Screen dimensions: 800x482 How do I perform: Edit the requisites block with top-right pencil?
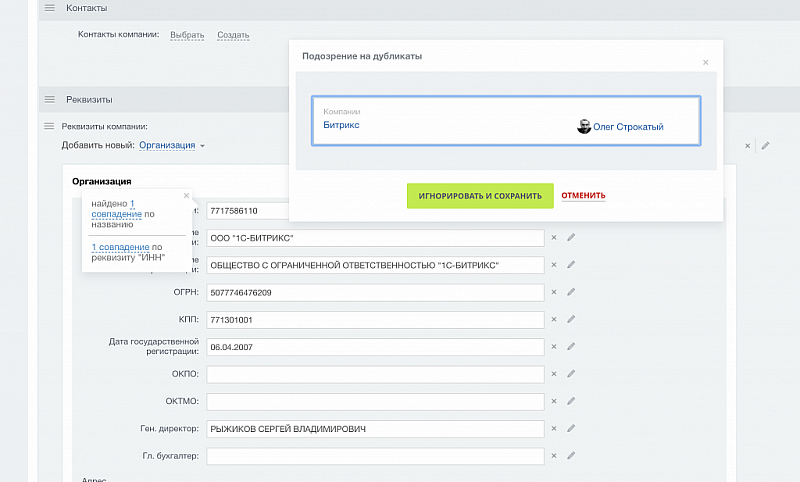click(x=765, y=146)
